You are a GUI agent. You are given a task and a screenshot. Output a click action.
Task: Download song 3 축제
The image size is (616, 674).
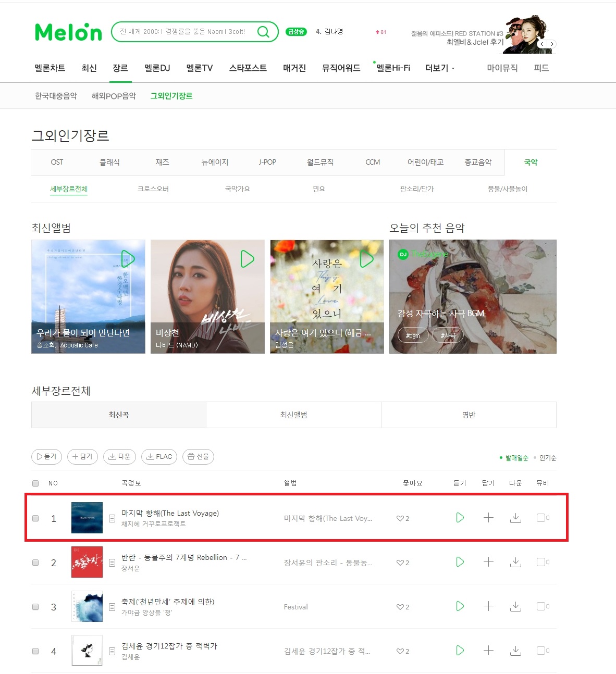click(515, 606)
